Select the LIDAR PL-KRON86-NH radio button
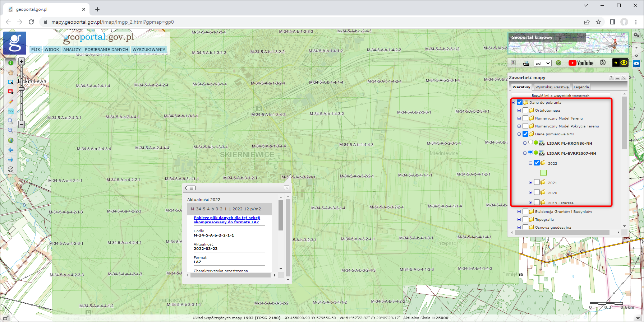Viewport: 644px width, 322px height. click(530, 143)
